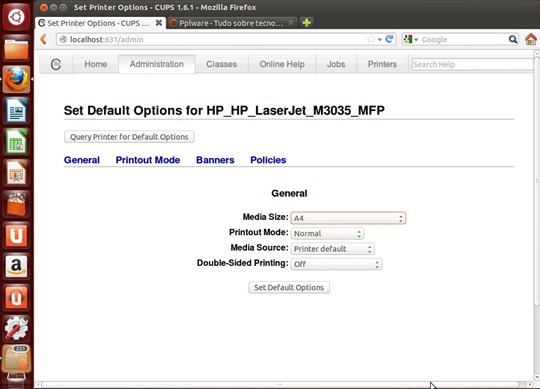Open Media Source dropdown
The image size is (540, 389).
click(333, 249)
